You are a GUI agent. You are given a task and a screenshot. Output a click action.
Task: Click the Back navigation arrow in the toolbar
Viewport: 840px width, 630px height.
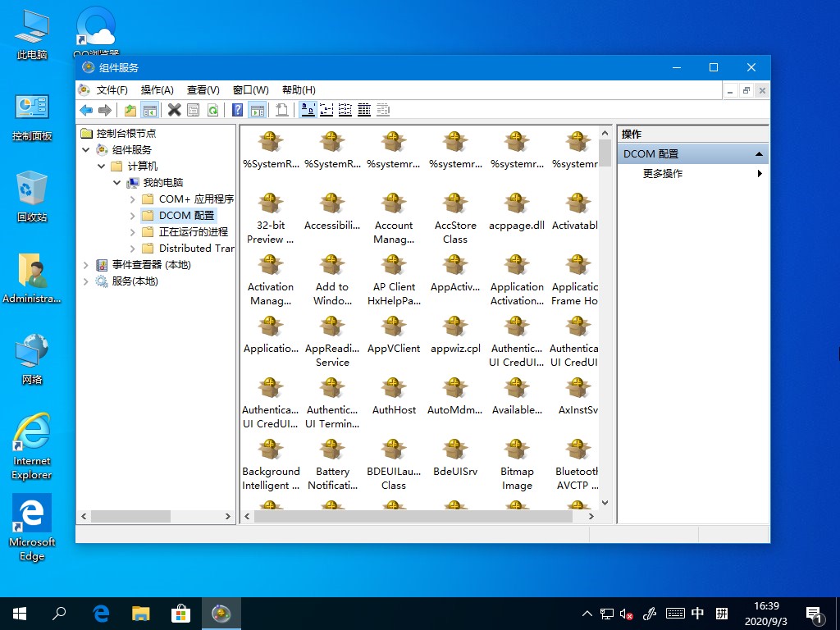[x=87, y=109]
